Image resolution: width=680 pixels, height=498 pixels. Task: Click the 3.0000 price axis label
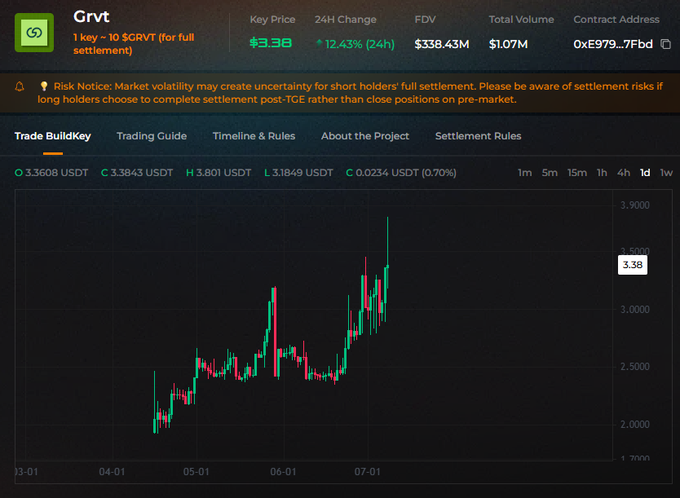point(635,310)
